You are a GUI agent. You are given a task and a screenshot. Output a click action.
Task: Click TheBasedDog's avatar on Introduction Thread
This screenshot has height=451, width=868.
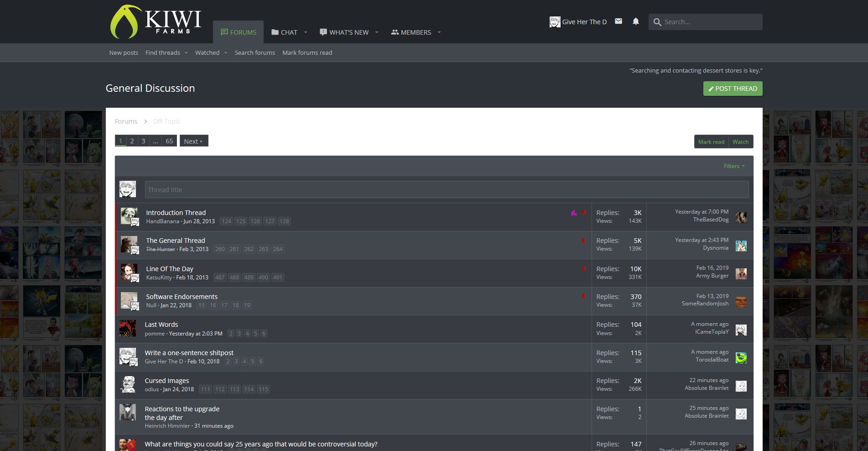pos(741,218)
